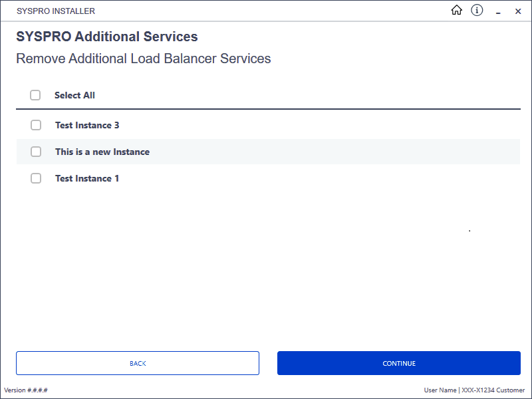This screenshot has height=399, width=532.
Task: Click the Version number in status bar
Action: point(26,390)
